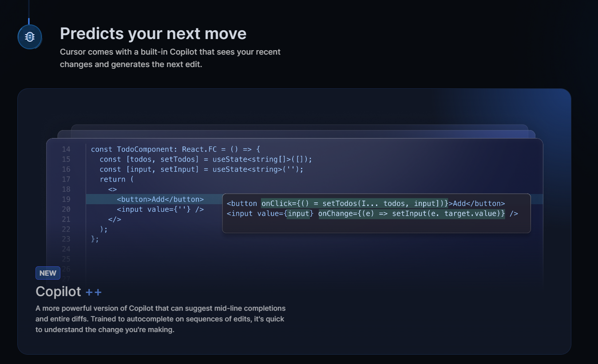Image resolution: width=598 pixels, height=364 pixels.
Task: Click the highlighted "onChange={(e) => setInput" suggestion
Action: (412, 214)
